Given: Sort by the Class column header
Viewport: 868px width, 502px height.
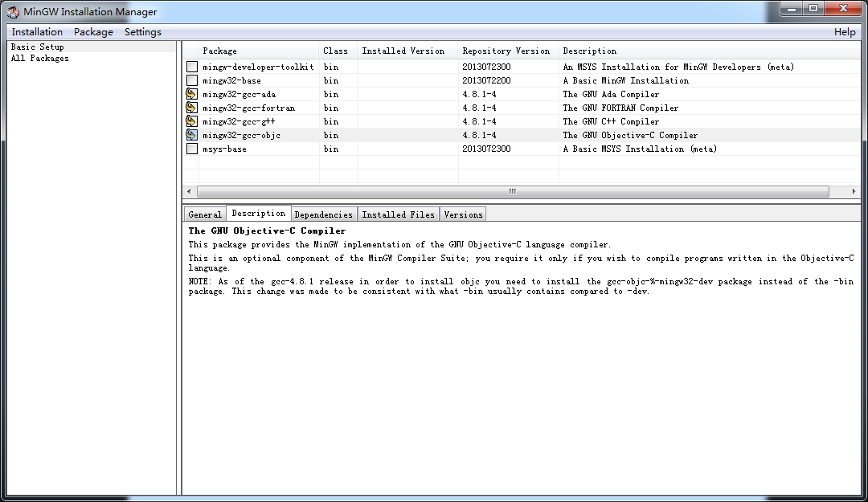Looking at the screenshot, I should click(x=338, y=51).
